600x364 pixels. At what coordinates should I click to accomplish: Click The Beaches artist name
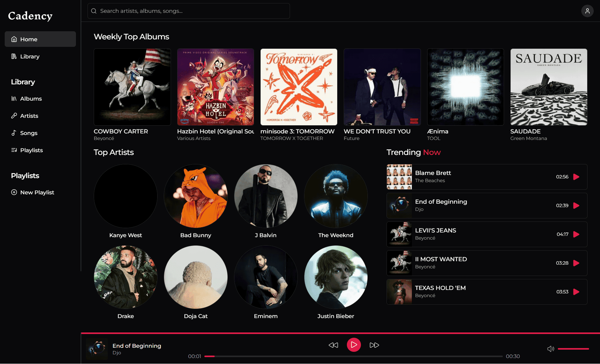(430, 181)
